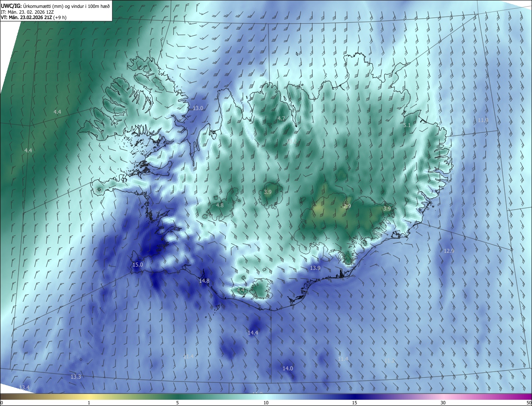
Task: Click the 11.9 value label
Action: point(483,120)
